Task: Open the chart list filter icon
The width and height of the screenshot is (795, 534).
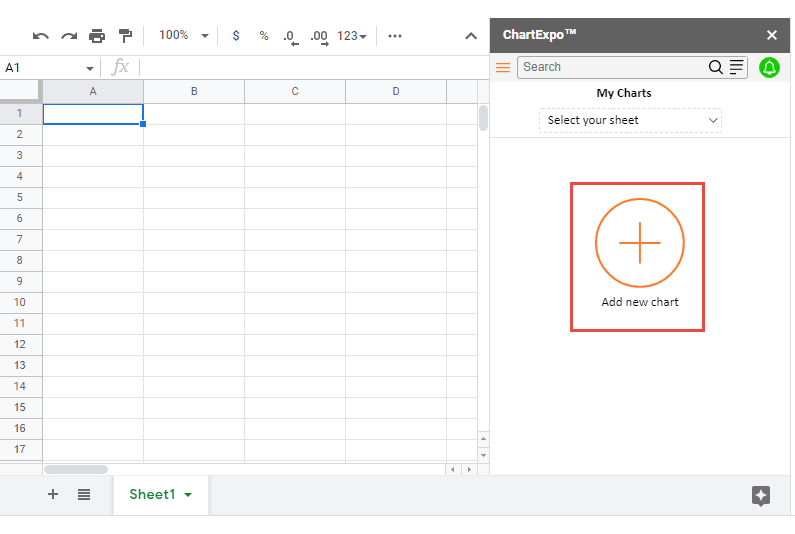Action: point(736,67)
